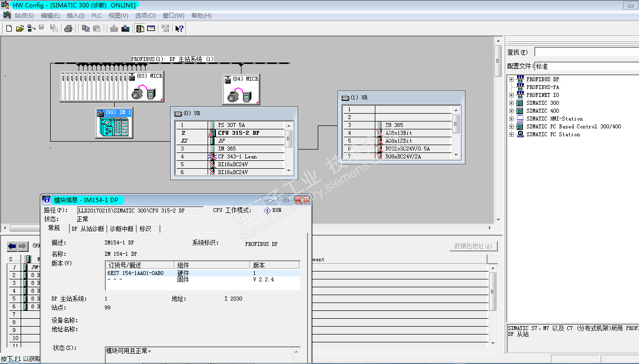Click the SIMATIC PC Station catalog icon
Image resolution: width=639 pixels, height=364 pixels.
point(520,134)
